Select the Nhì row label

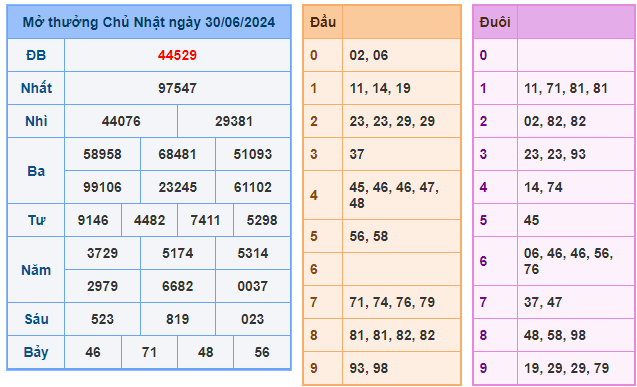point(36,121)
